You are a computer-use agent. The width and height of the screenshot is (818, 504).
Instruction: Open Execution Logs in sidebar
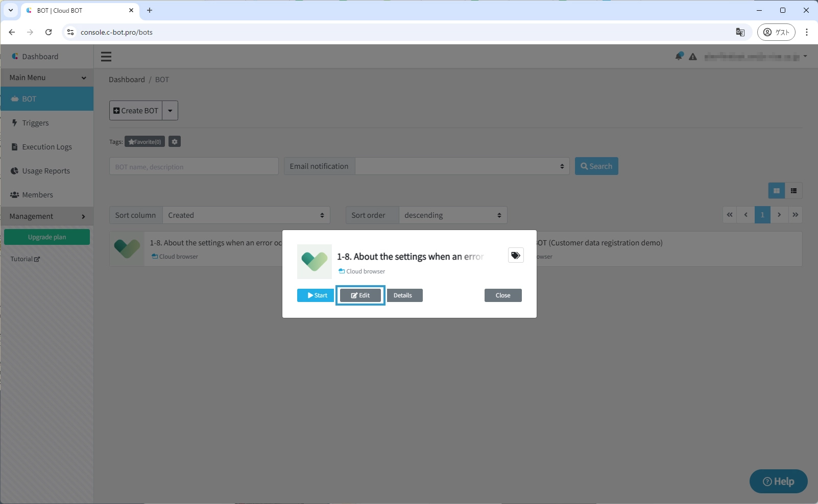click(x=47, y=147)
